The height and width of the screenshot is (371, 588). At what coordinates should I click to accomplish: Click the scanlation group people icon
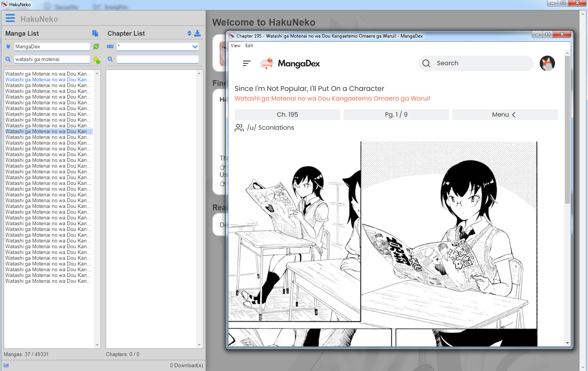coord(239,128)
